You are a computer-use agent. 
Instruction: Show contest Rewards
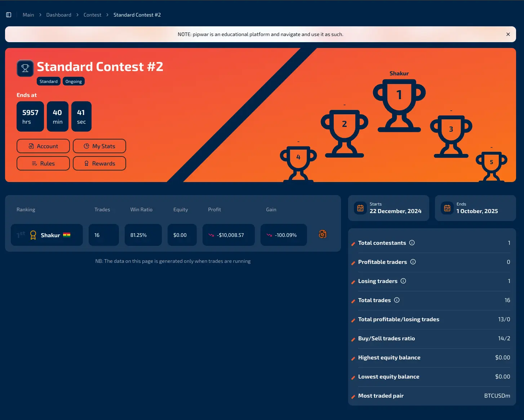[99, 163]
